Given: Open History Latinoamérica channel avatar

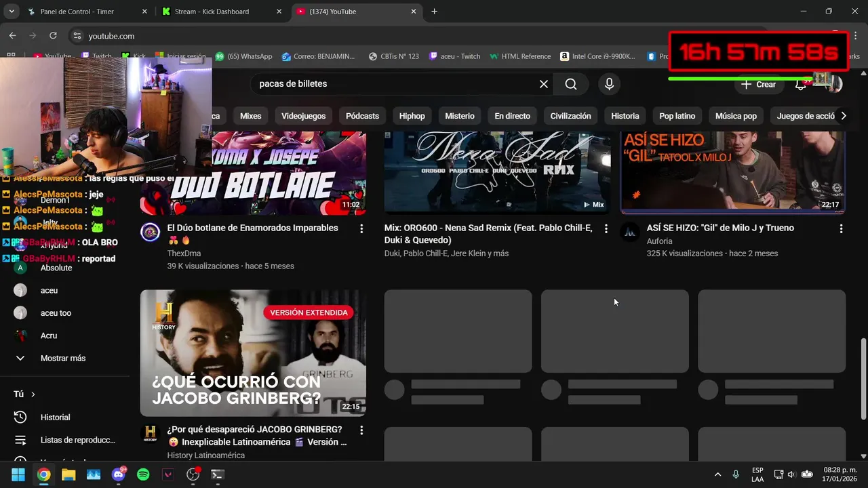Looking at the screenshot, I should point(150,434).
